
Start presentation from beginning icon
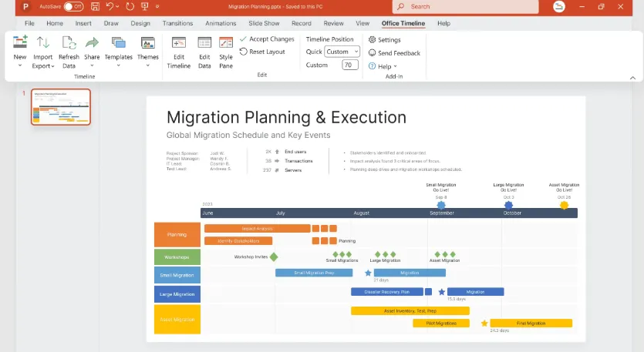click(144, 7)
